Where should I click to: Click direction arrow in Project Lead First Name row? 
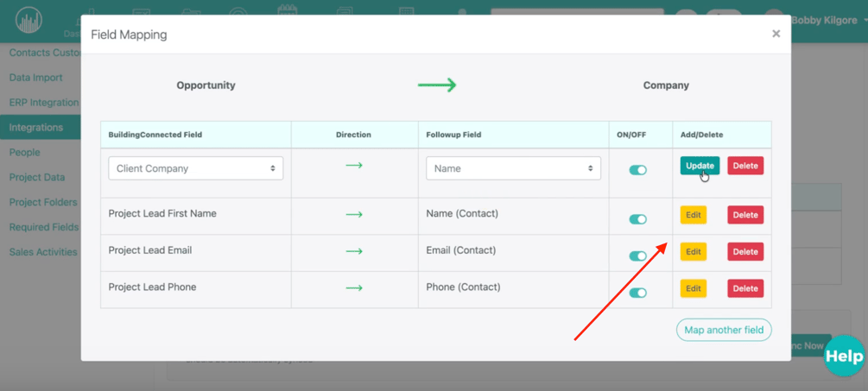[354, 214]
